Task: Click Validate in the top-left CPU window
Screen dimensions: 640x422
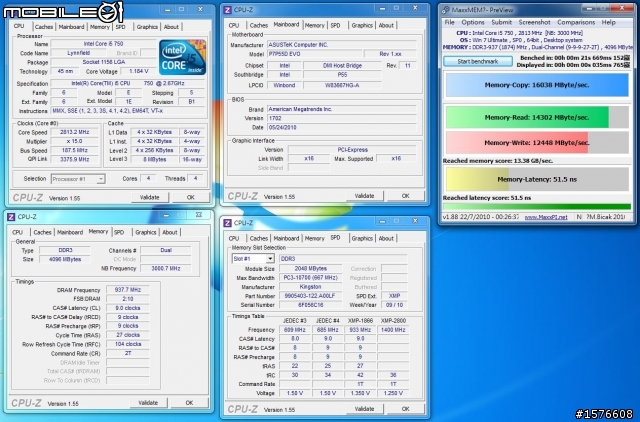Action: (x=150, y=198)
